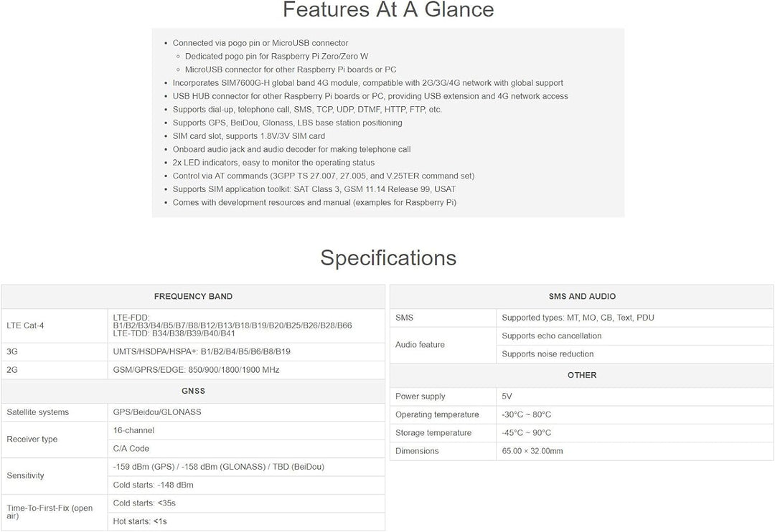Screen dimensions: 775x532
Task: Select the FREQUENCY BAND table header
Action: pos(193,296)
